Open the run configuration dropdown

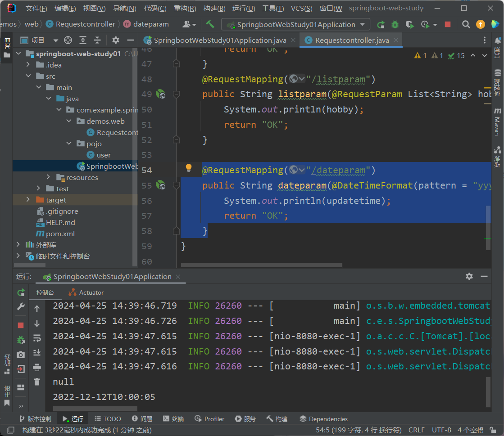click(298, 24)
